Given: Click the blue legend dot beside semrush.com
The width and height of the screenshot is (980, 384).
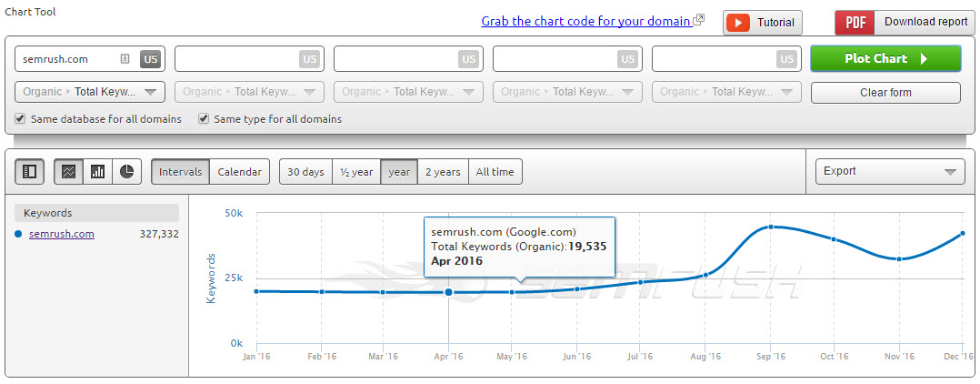Looking at the screenshot, I should pyautogui.click(x=18, y=234).
